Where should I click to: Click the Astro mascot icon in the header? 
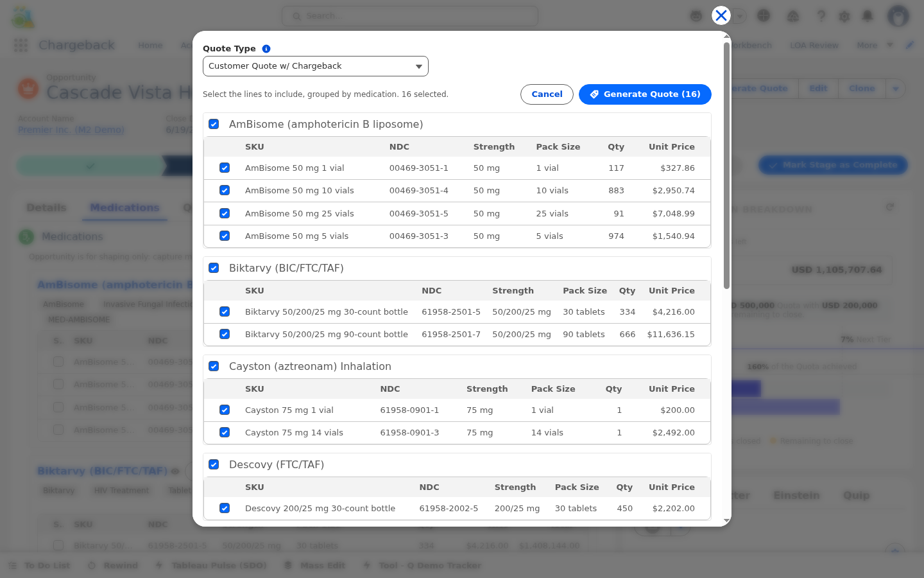(696, 16)
